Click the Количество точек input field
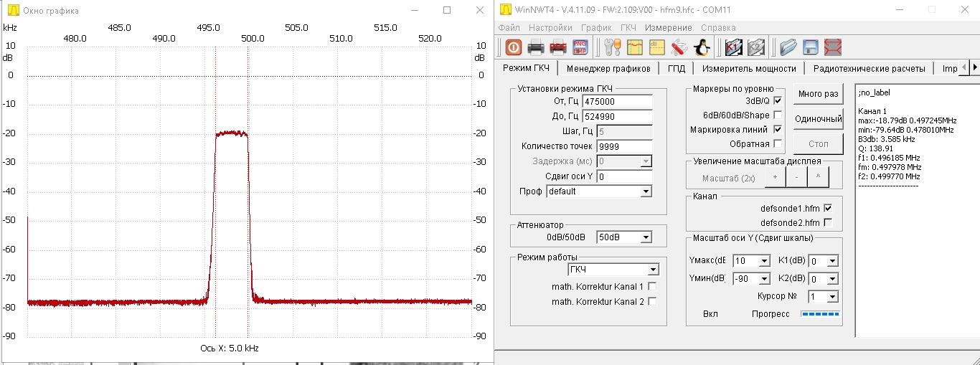 click(x=617, y=146)
